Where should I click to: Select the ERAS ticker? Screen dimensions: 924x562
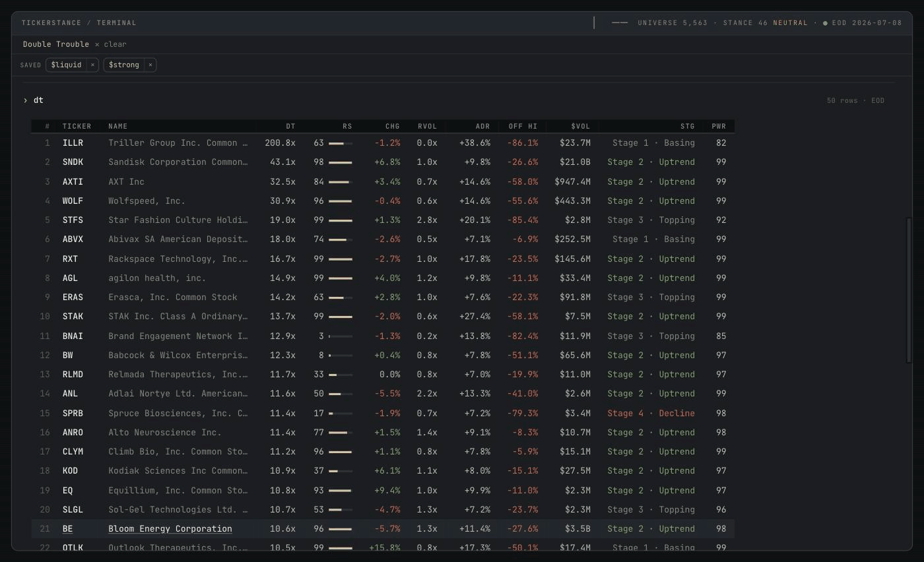(x=73, y=297)
